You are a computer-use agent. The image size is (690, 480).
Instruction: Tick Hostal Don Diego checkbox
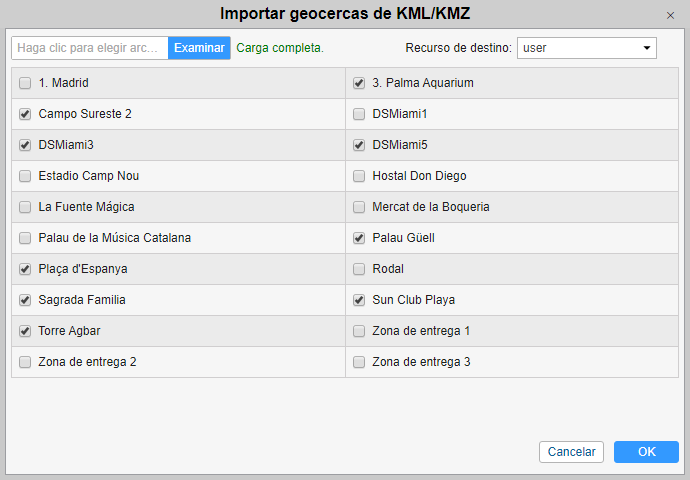click(359, 177)
